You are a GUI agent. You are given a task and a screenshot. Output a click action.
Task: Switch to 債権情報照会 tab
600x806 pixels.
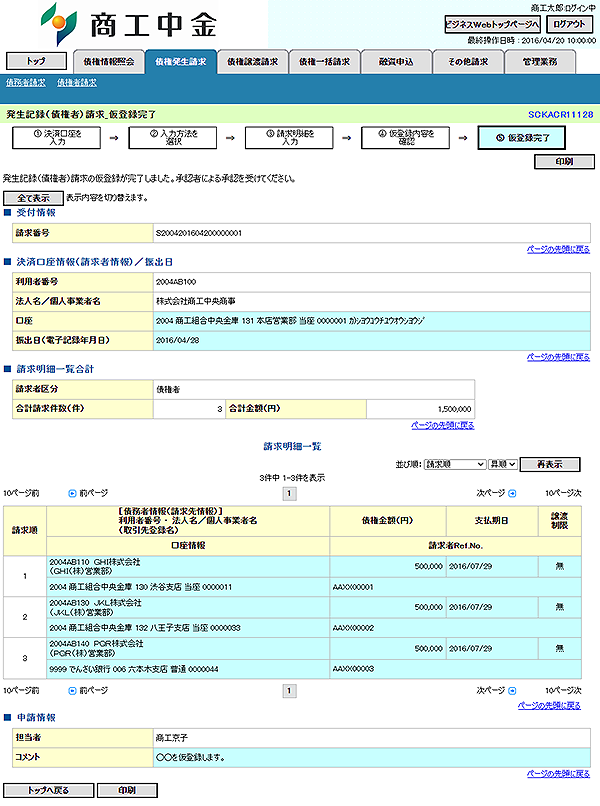coord(108,62)
